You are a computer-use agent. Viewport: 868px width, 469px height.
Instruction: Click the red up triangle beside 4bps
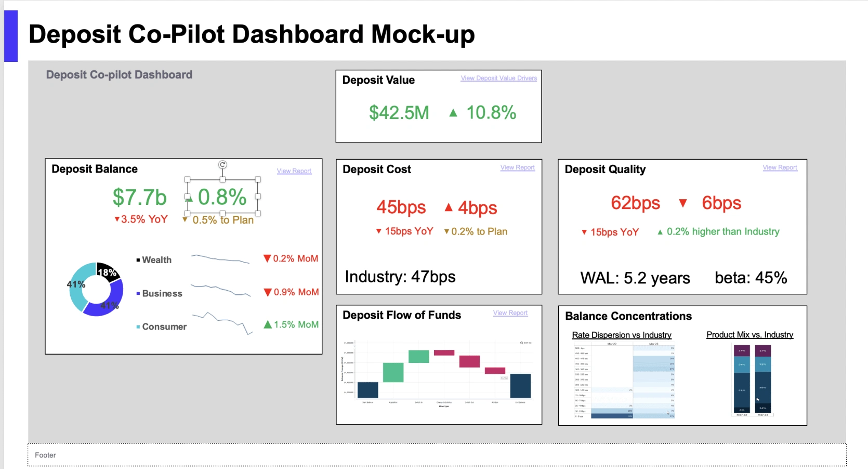tap(449, 207)
